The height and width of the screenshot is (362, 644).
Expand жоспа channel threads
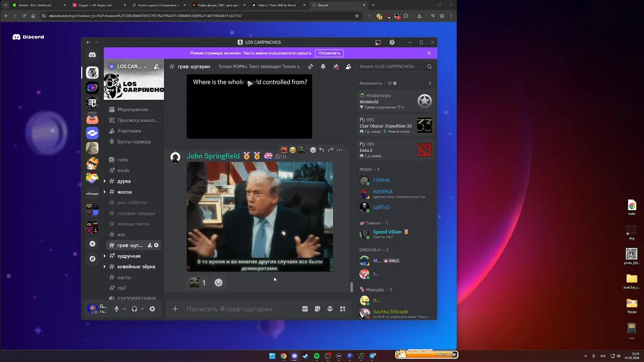105,192
